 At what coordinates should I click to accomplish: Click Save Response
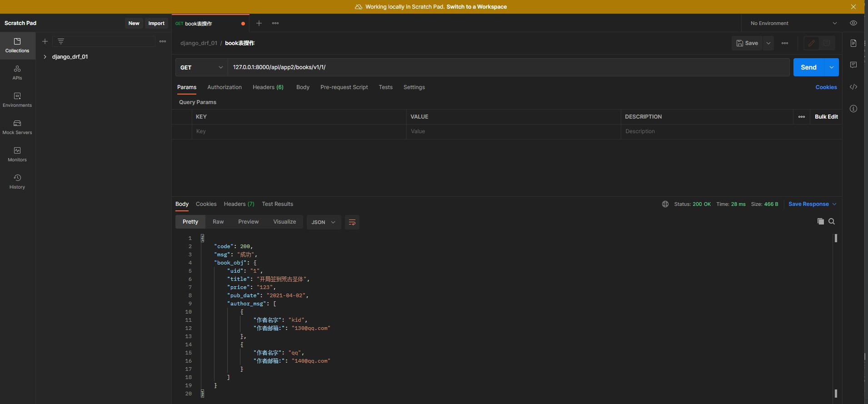pos(808,204)
